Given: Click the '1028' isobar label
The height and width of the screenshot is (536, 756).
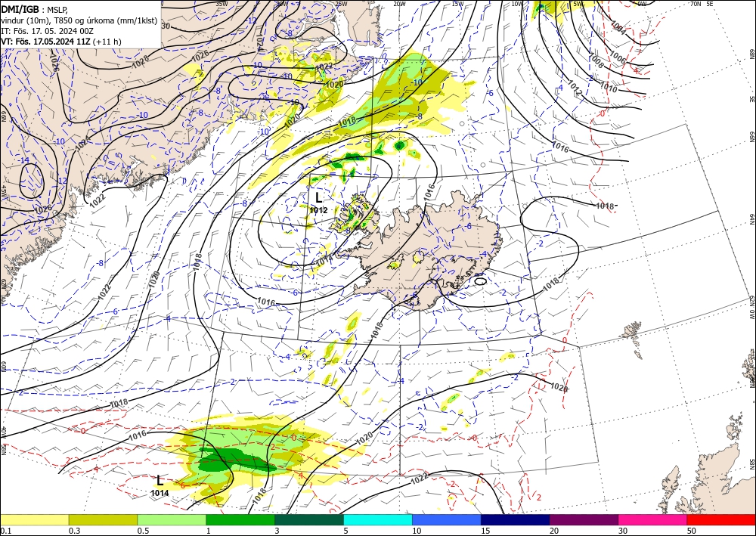Looking at the screenshot, I should [141, 60].
